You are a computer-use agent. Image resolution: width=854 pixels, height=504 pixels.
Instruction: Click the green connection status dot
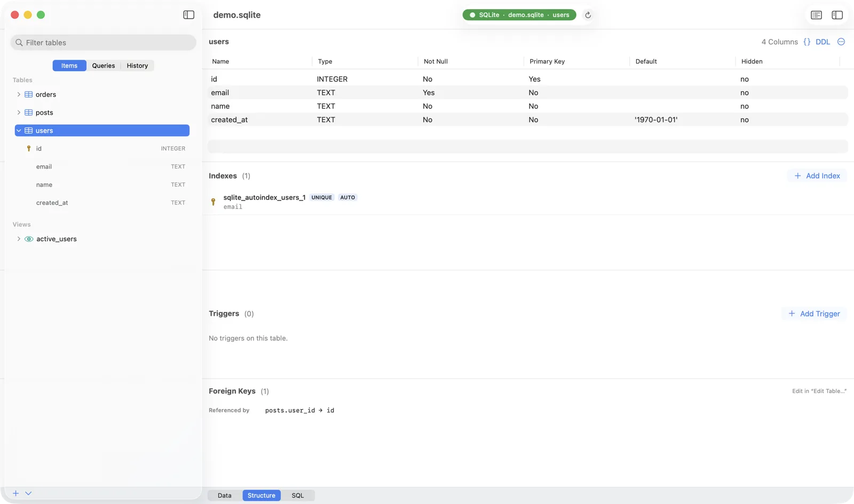point(472,15)
